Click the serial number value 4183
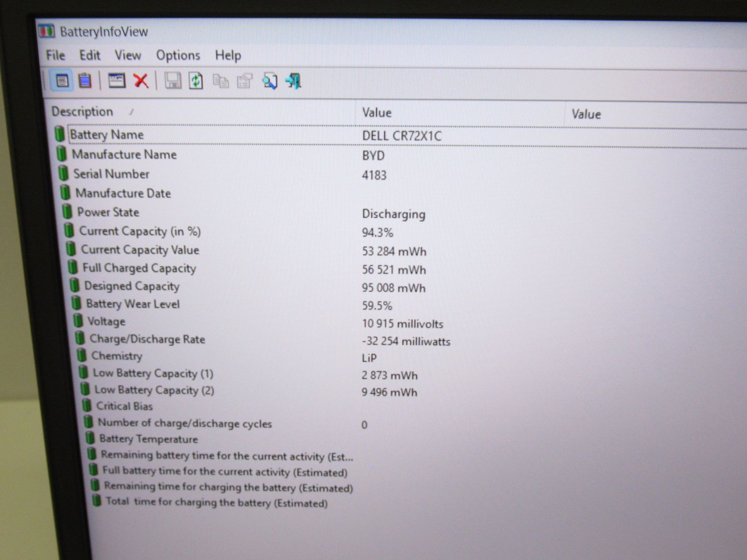This screenshot has height=560, width=747. pos(374,175)
